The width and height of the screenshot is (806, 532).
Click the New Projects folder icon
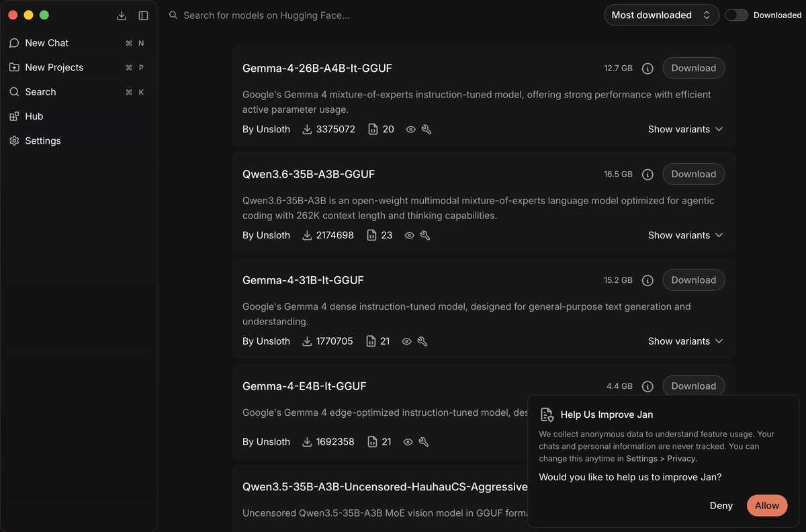click(x=14, y=67)
